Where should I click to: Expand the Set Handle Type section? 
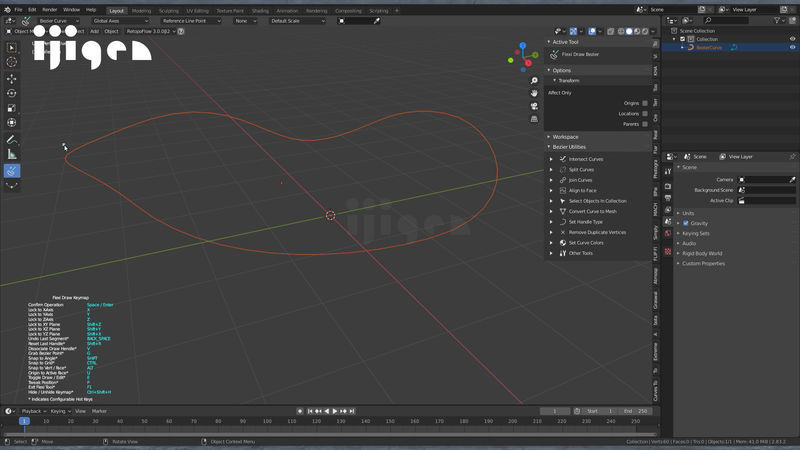pyautogui.click(x=551, y=222)
